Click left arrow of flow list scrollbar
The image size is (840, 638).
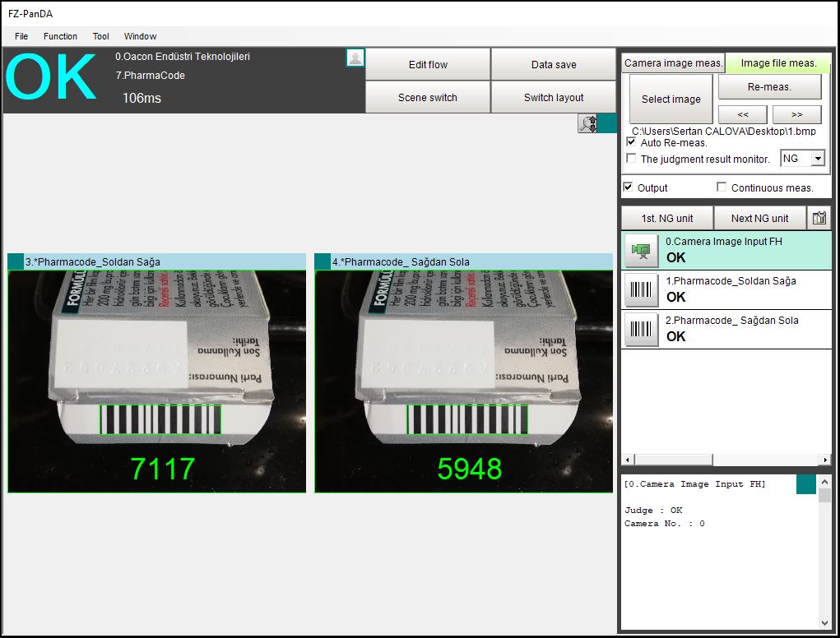click(628, 460)
